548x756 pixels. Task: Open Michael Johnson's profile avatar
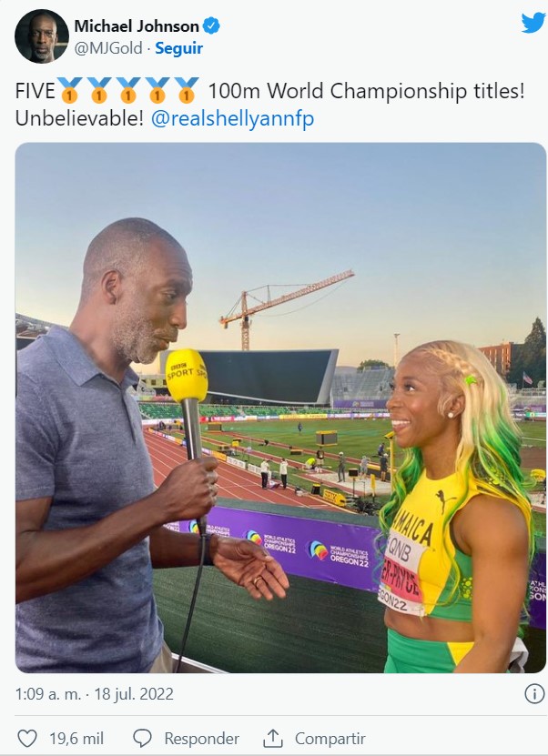click(42, 36)
